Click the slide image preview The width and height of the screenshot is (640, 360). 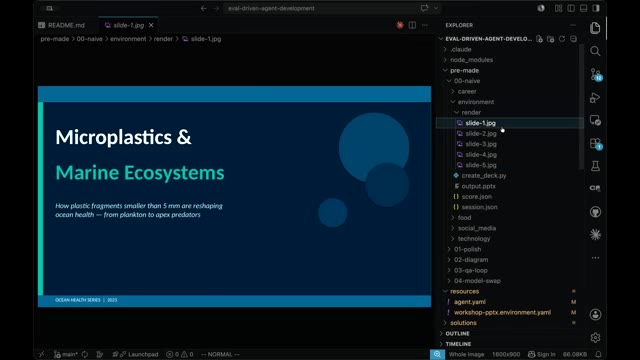pyautogui.click(x=234, y=196)
